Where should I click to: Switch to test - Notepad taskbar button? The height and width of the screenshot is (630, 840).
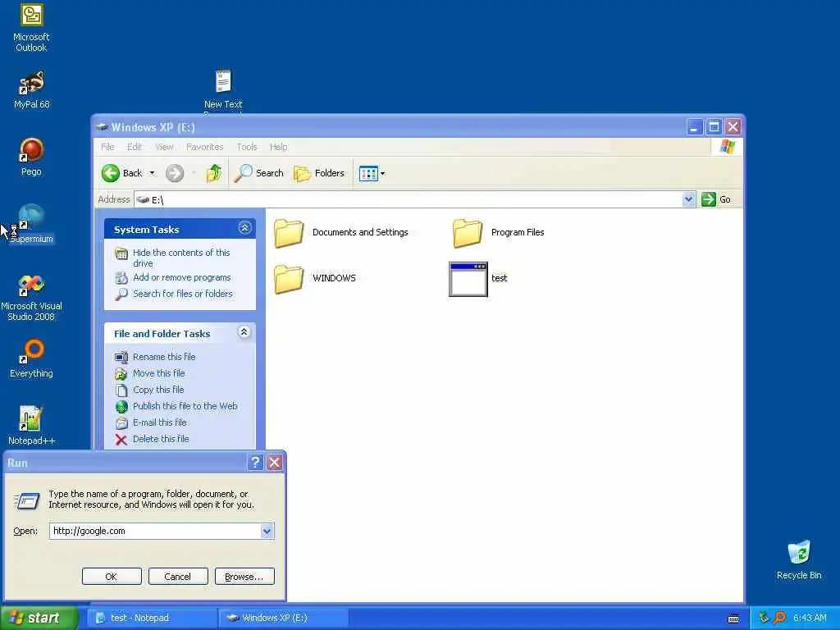click(x=152, y=618)
